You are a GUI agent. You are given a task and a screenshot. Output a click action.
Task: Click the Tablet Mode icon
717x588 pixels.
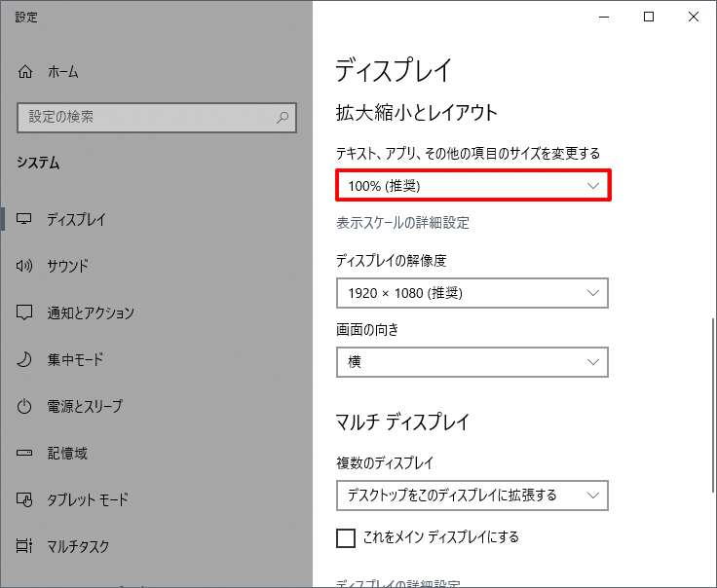coord(25,499)
